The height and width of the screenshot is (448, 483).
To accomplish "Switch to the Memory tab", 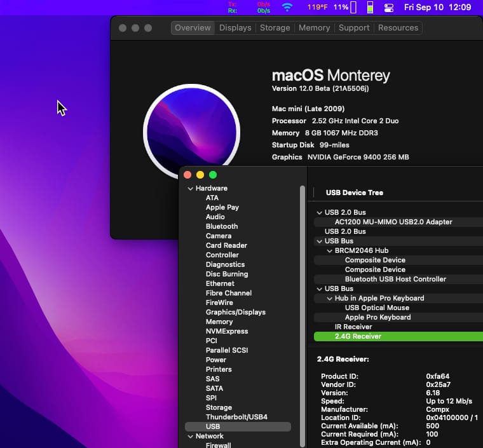I will point(314,28).
